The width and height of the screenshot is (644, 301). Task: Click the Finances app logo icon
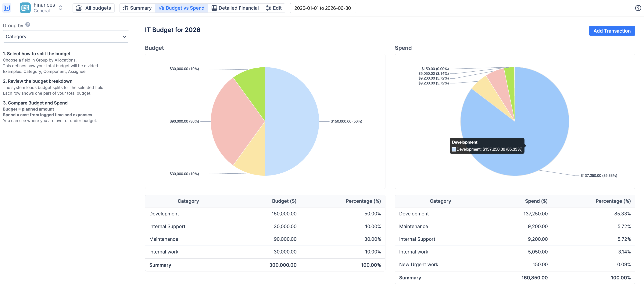tap(25, 8)
